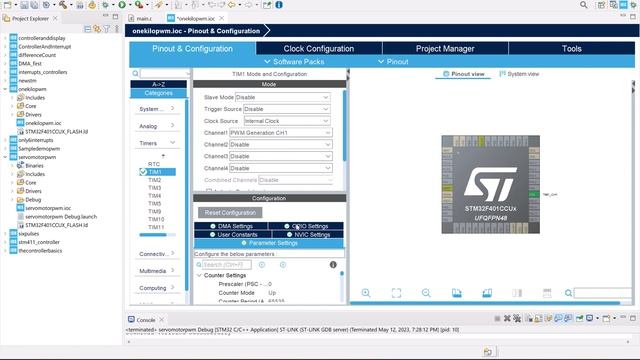Viewport: 640px width, 360px height.
Task: Open the Channel2 dropdown
Action: 280,144
